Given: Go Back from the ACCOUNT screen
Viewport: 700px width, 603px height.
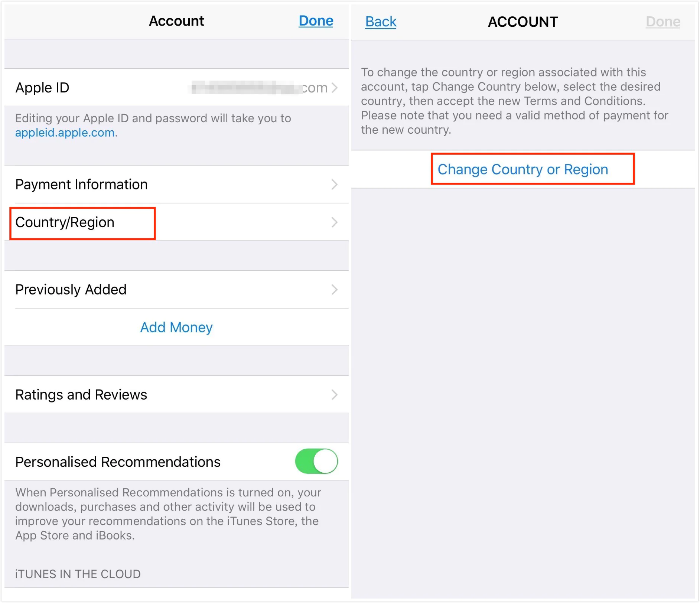Looking at the screenshot, I should (x=380, y=22).
